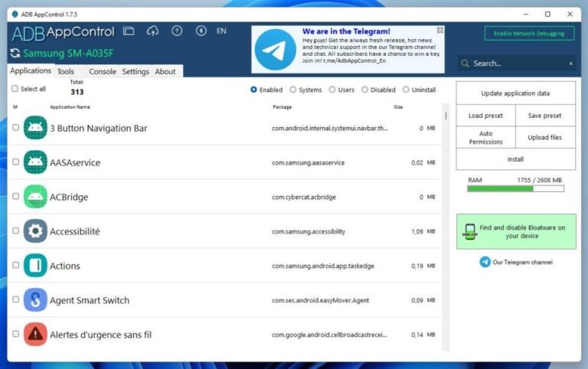Click Enable Network Debugging button
The height and width of the screenshot is (369, 588).
point(529,34)
